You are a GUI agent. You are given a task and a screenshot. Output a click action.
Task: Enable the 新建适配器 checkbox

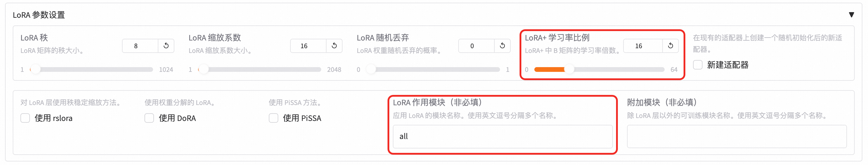pyautogui.click(x=698, y=65)
